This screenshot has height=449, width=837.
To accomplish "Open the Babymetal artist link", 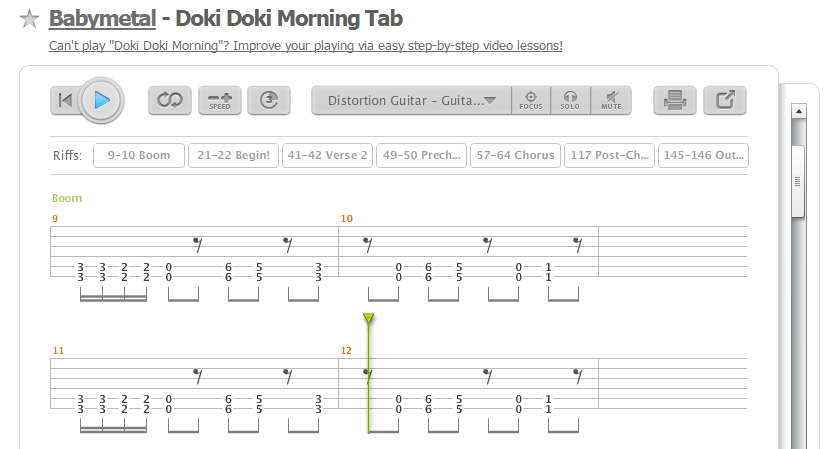I will point(102,19).
